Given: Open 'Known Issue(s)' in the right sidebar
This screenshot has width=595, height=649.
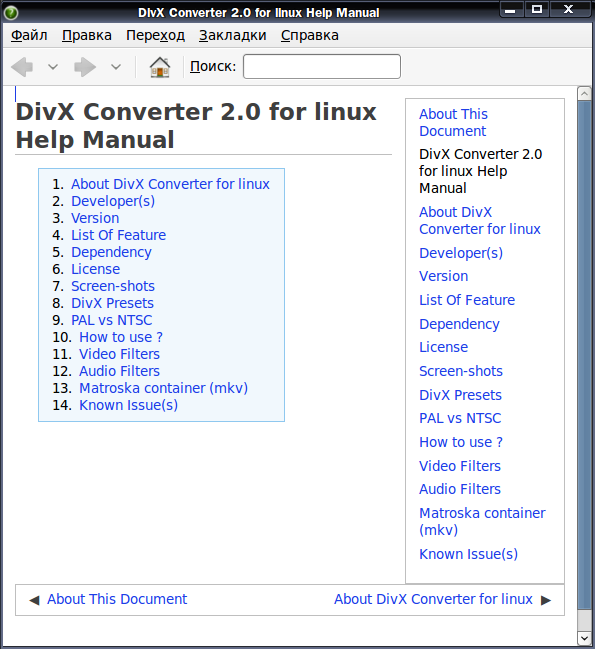Looking at the screenshot, I should [468, 554].
